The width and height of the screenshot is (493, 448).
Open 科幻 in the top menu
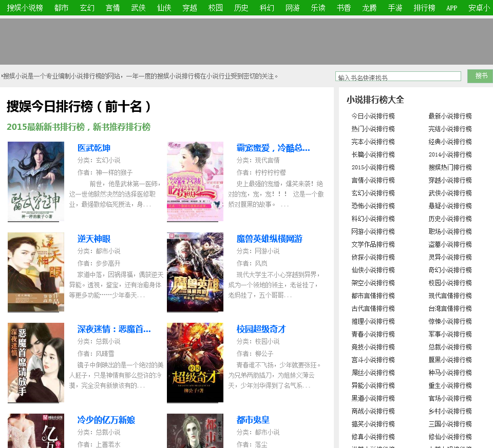click(267, 8)
